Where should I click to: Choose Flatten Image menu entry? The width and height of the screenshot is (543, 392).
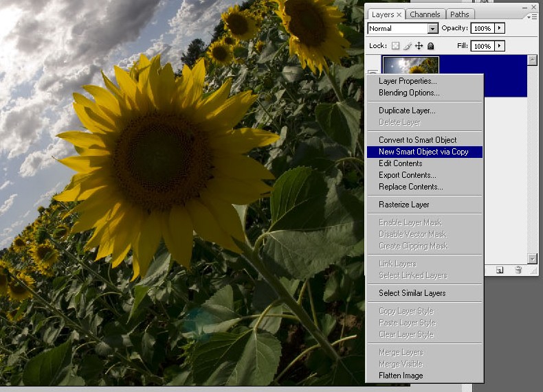click(425, 376)
